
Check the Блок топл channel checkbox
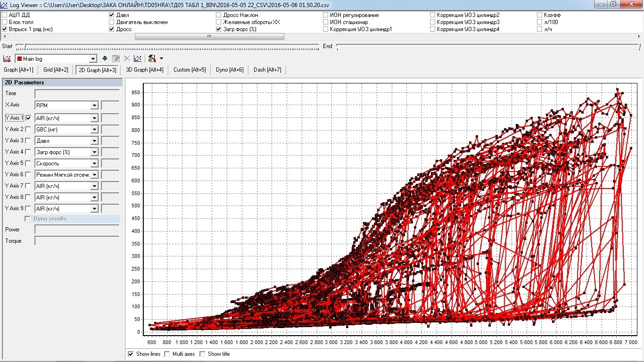coord(5,22)
